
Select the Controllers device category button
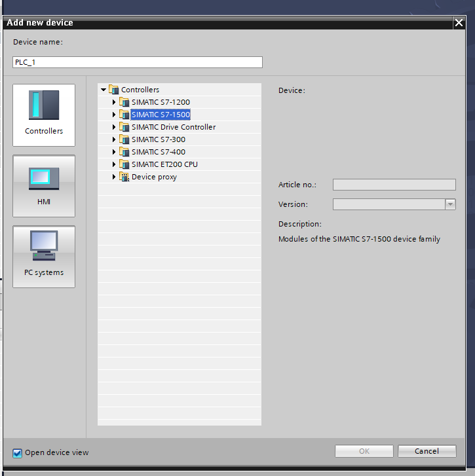[x=44, y=115]
